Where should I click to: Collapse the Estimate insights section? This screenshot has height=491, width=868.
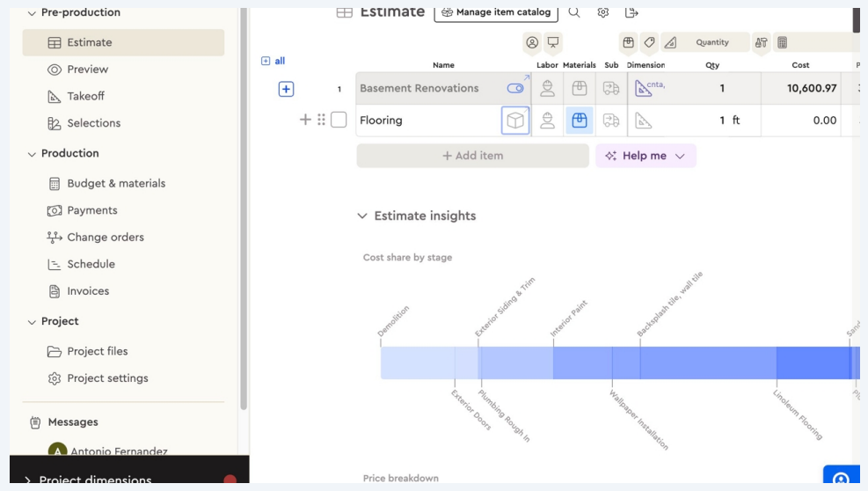point(362,216)
